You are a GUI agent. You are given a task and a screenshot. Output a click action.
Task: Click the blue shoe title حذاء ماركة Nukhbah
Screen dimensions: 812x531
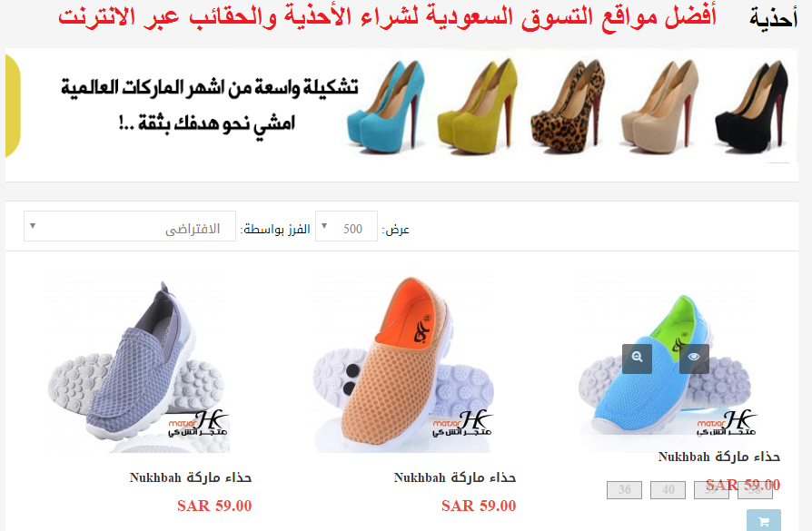[x=718, y=457]
